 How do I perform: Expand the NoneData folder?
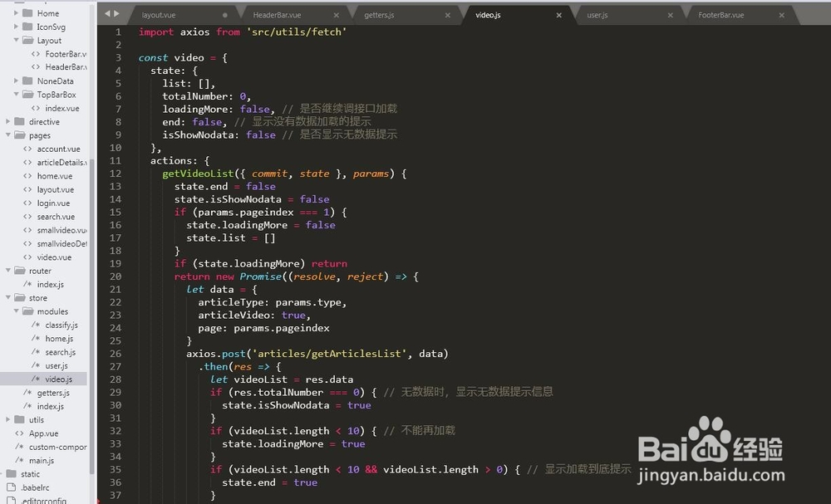16,81
